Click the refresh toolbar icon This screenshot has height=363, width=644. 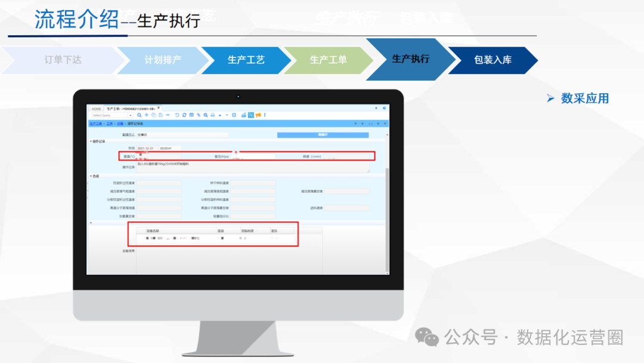point(184,115)
